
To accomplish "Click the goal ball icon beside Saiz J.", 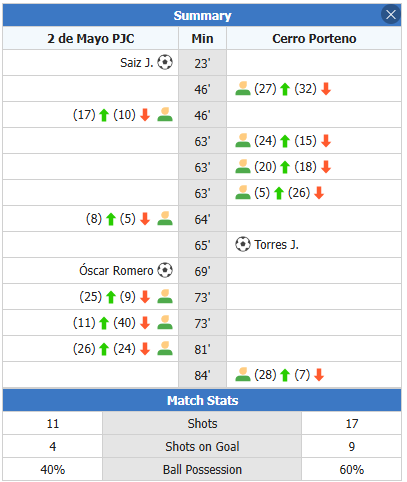I will 165,62.
